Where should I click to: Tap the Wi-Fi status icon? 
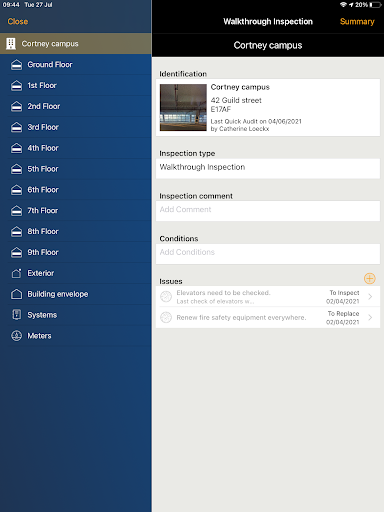click(343, 5)
